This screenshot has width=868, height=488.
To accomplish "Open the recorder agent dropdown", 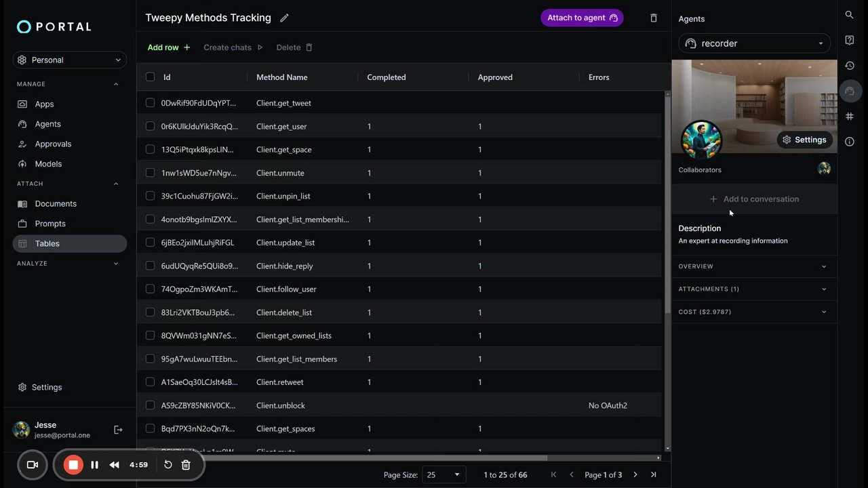I will (754, 43).
